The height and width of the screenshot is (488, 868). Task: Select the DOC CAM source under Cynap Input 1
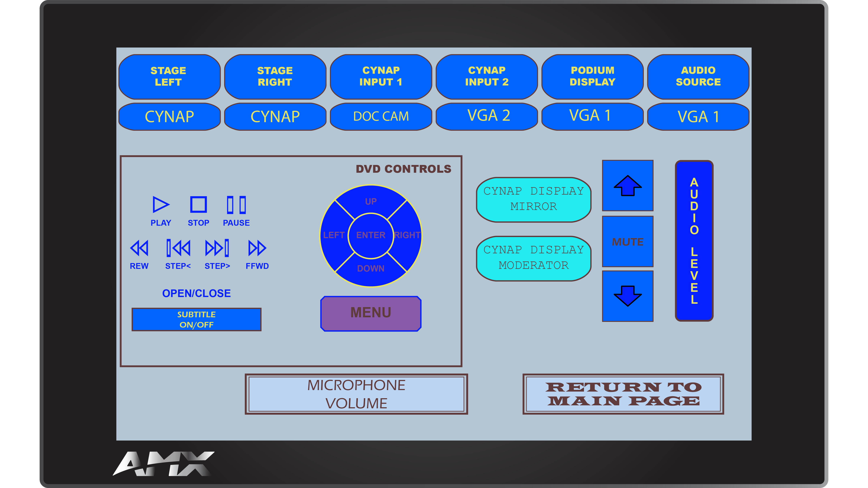coord(381,117)
